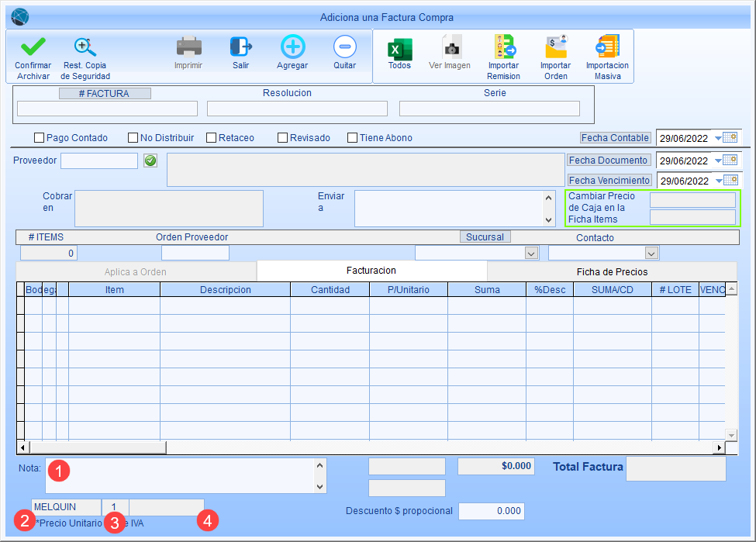The width and height of the screenshot is (756, 542).
Task: Click the Quitar minus icon
Action: click(x=345, y=47)
